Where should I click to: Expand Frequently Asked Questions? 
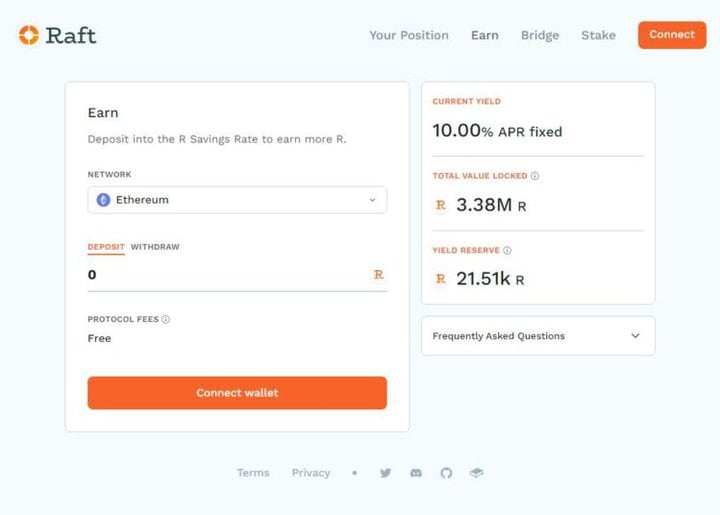538,336
